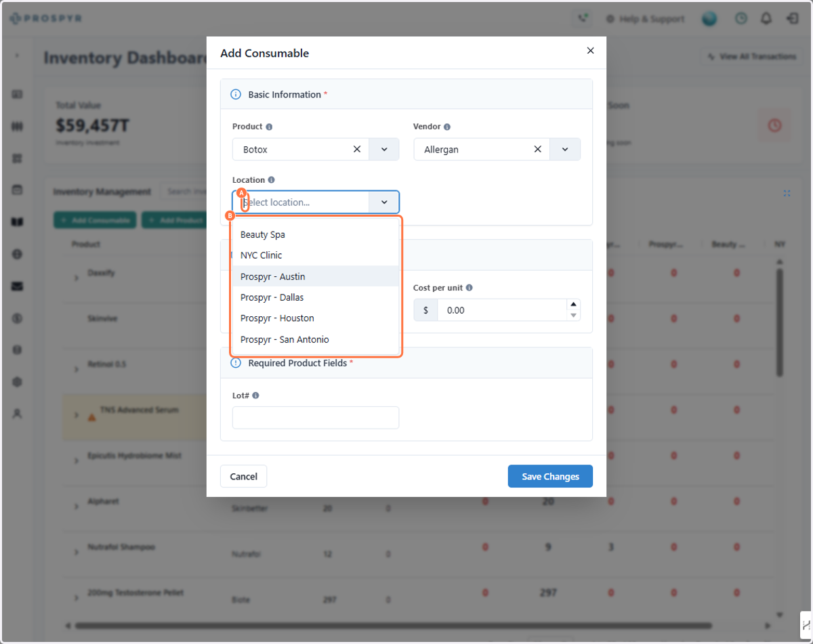This screenshot has height=644, width=813.
Task: Click the Add Consumable button behind the dialog
Action: click(95, 221)
